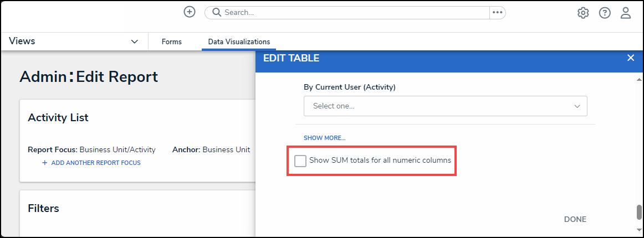The width and height of the screenshot is (644, 238).
Task: Enable Show SUM totals checkbox
Action: tap(300, 161)
